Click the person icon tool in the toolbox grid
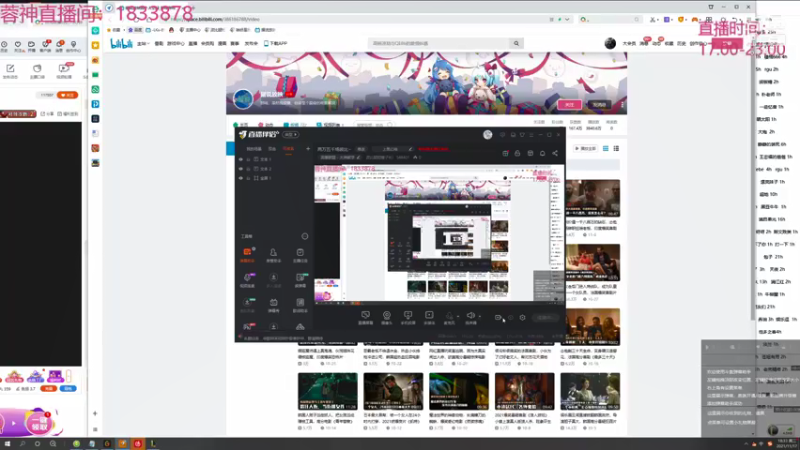 [x=273, y=255]
